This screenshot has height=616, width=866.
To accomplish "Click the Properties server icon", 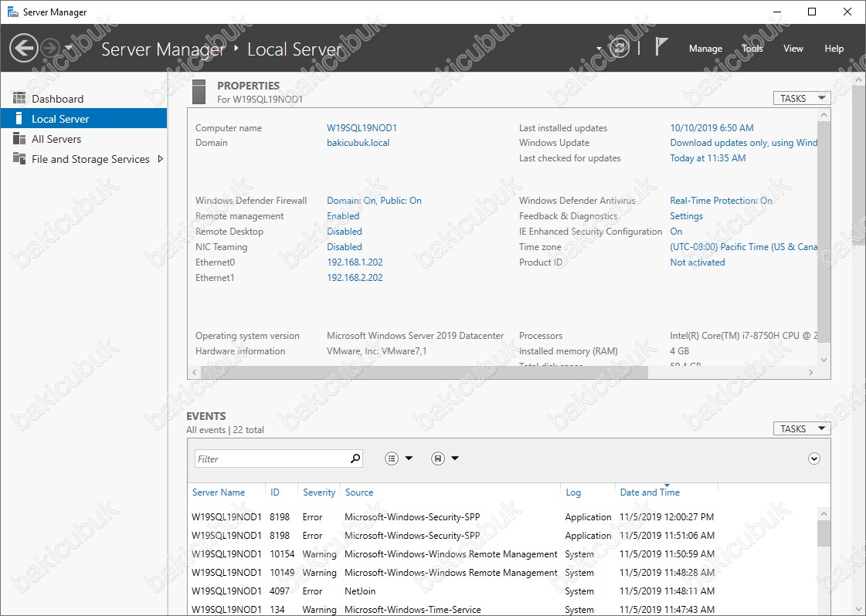I will point(199,92).
